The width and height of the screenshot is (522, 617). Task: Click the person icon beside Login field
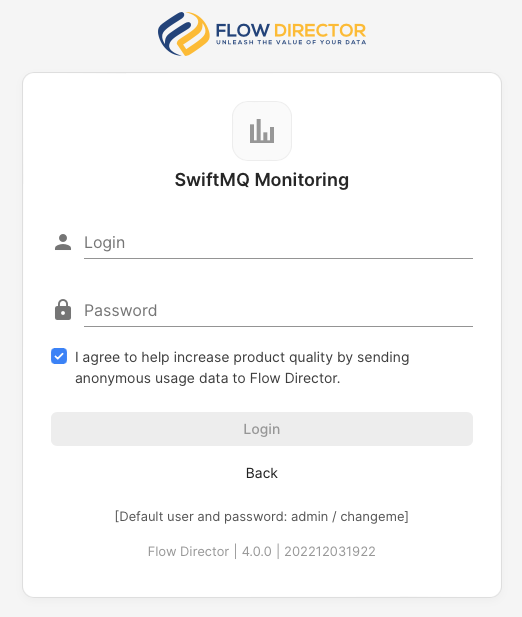click(63, 242)
